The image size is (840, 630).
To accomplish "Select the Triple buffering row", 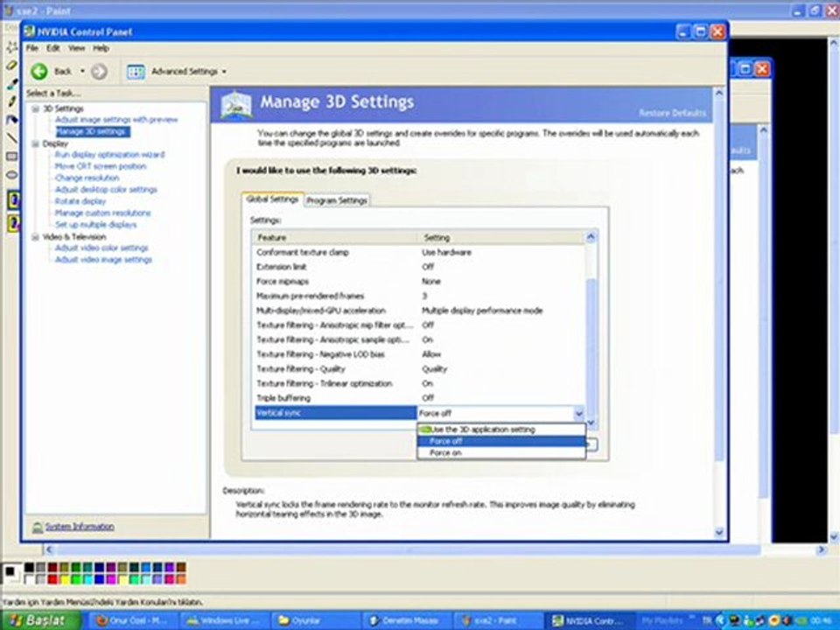I will click(x=419, y=398).
